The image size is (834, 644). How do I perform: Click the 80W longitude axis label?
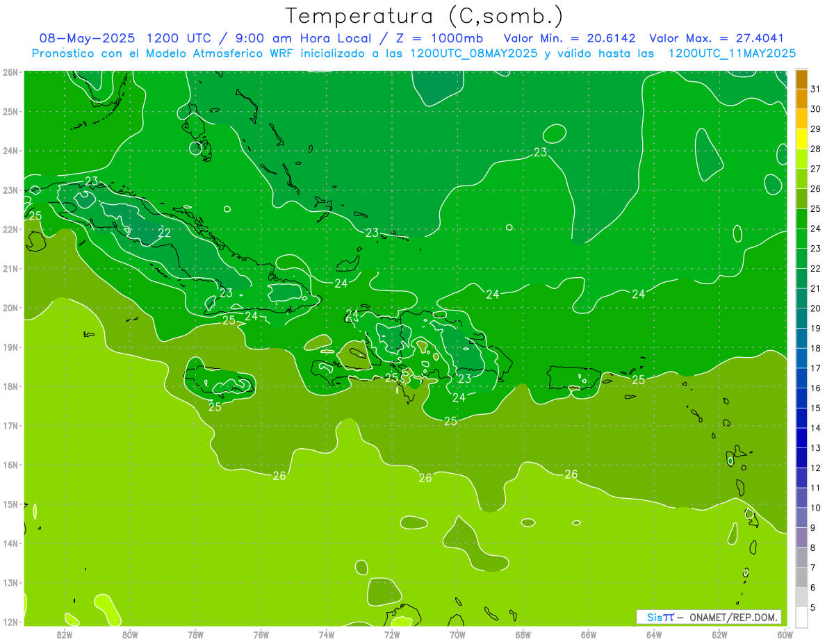[x=130, y=634]
